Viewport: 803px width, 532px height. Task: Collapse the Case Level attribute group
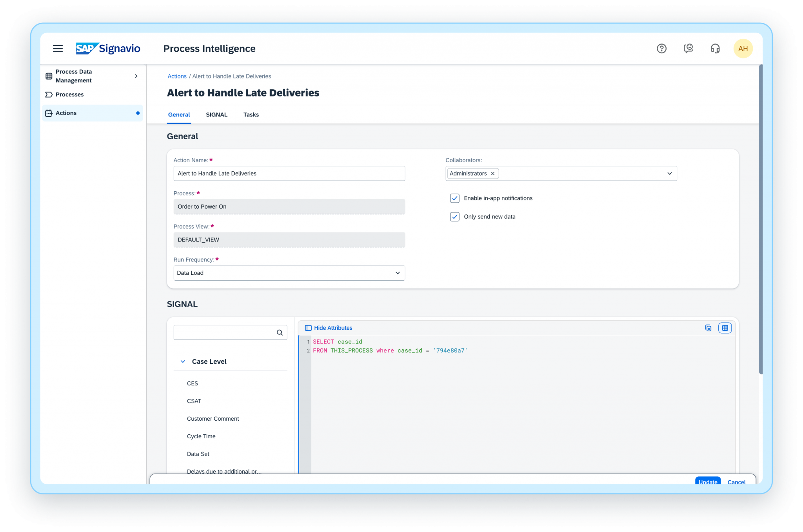182,361
